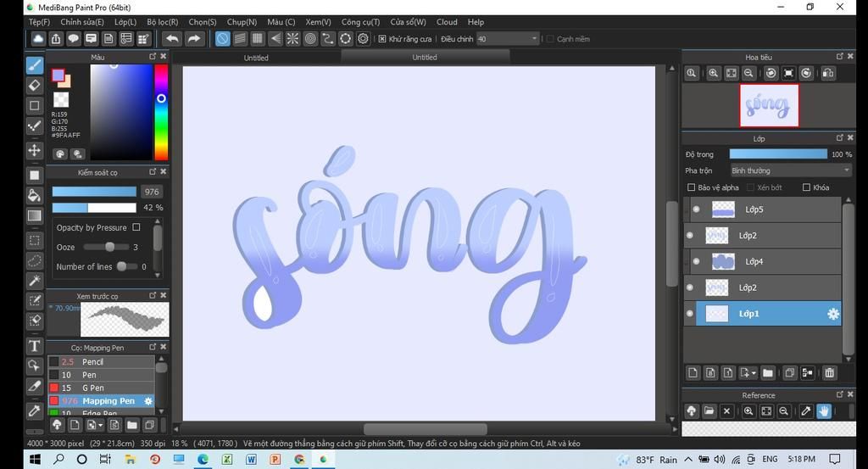Select the Move tool

(35, 150)
